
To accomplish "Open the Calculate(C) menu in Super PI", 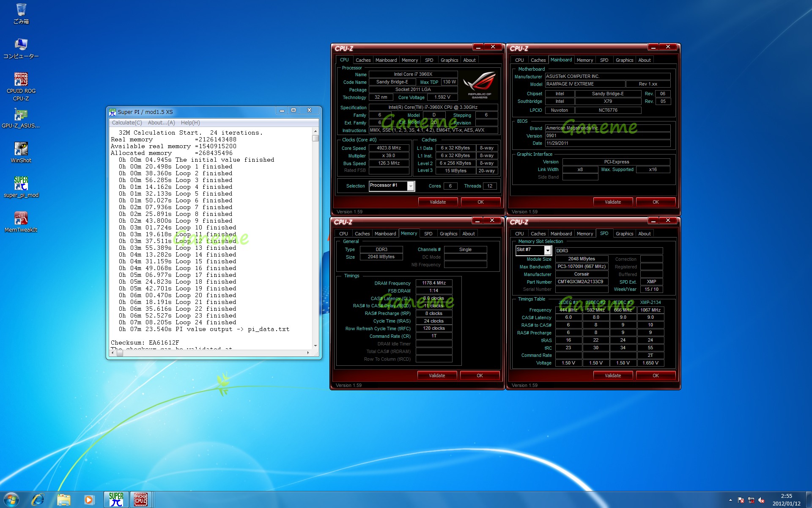I will tap(127, 123).
